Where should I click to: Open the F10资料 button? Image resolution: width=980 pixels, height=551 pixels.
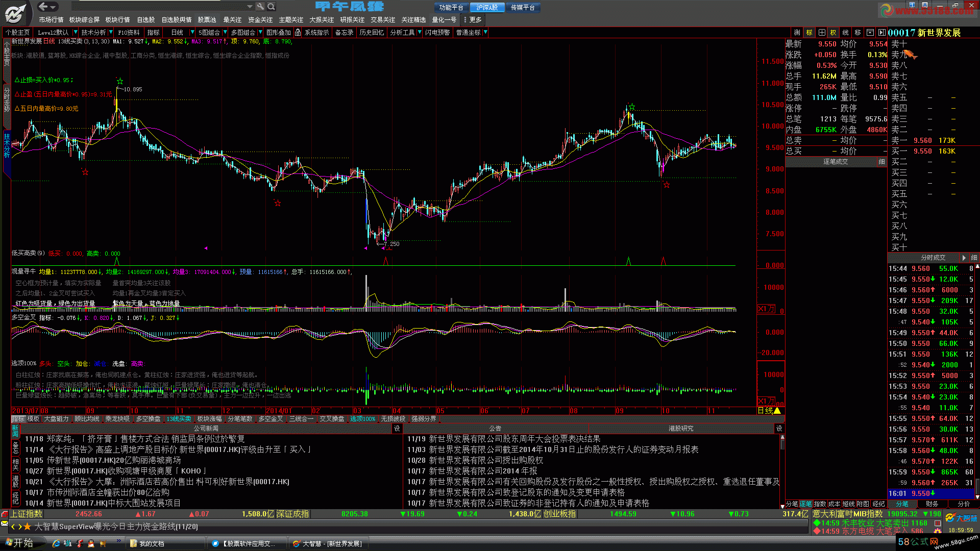pyautogui.click(x=129, y=32)
